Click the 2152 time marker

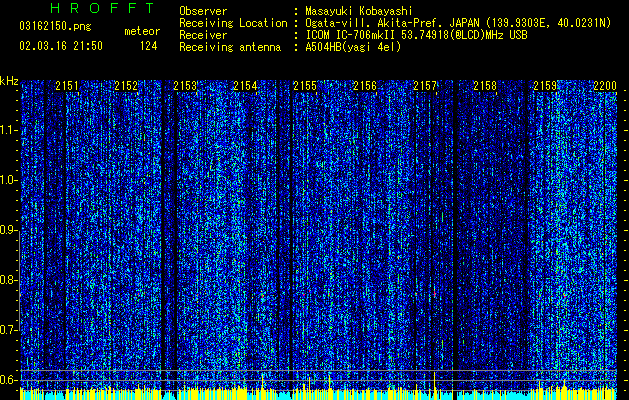coord(126,86)
